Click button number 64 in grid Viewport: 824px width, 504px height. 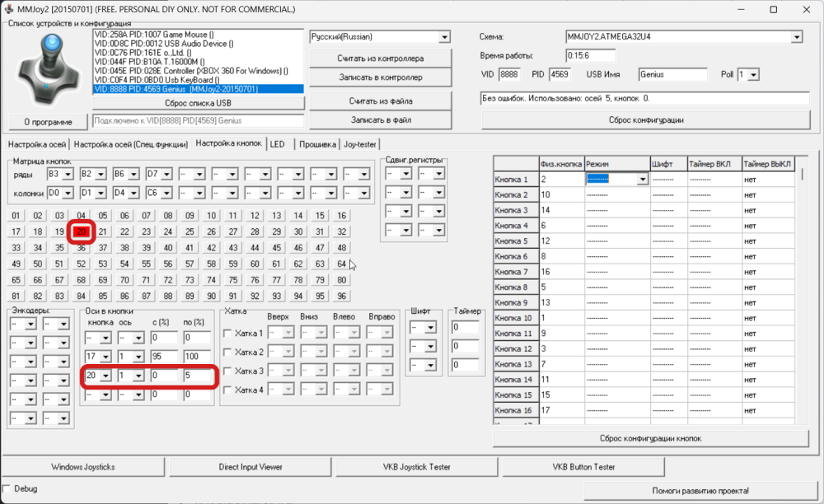coord(342,264)
